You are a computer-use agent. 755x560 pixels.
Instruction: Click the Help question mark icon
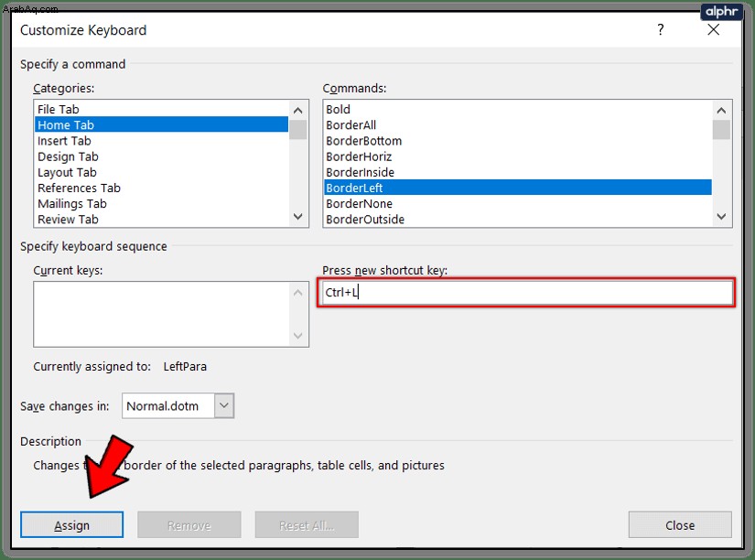click(x=661, y=30)
